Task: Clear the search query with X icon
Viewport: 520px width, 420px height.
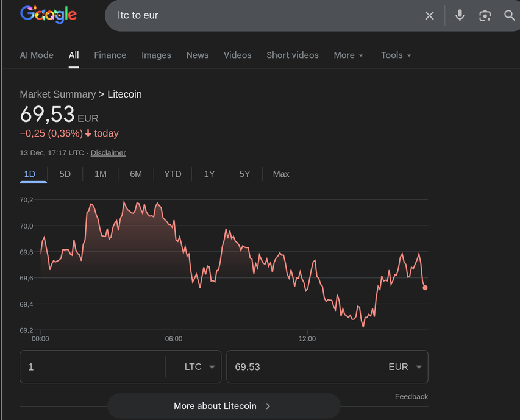Action: point(429,16)
